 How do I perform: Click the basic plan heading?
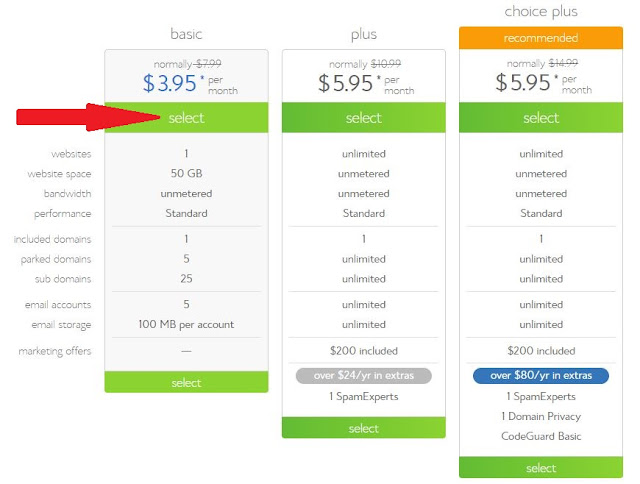pyautogui.click(x=186, y=34)
